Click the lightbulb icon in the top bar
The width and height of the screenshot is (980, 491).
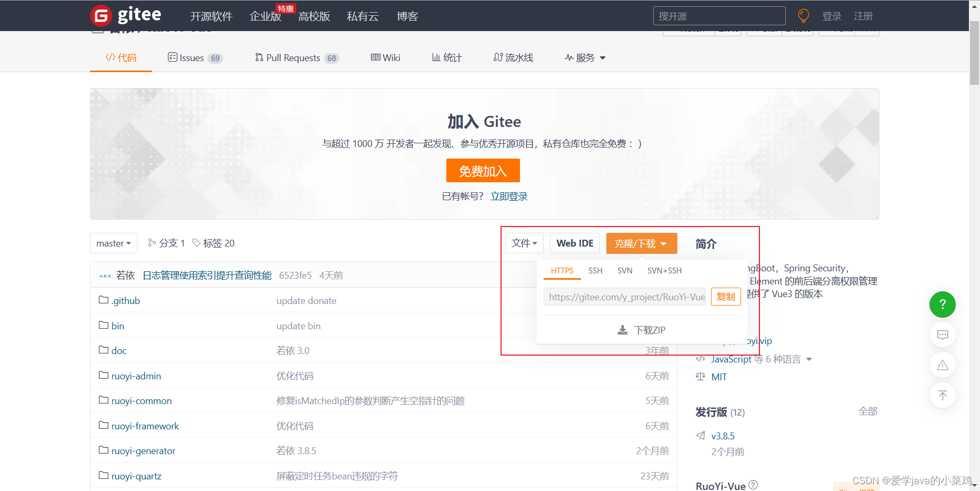[804, 16]
